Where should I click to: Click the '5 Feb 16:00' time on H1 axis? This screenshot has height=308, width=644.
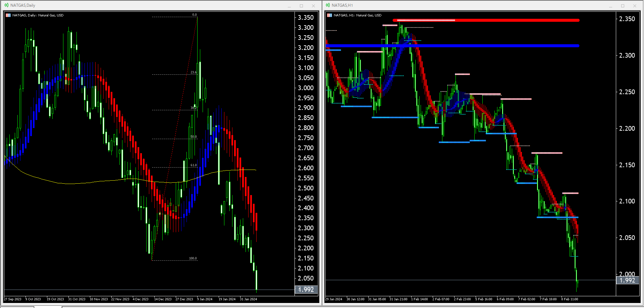(x=484, y=299)
